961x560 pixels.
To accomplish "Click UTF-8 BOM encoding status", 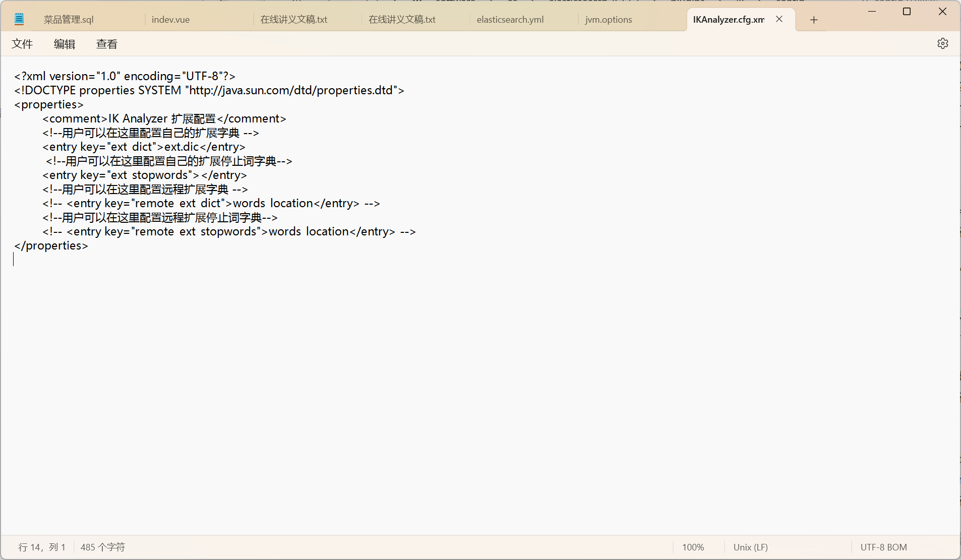I will (x=883, y=547).
